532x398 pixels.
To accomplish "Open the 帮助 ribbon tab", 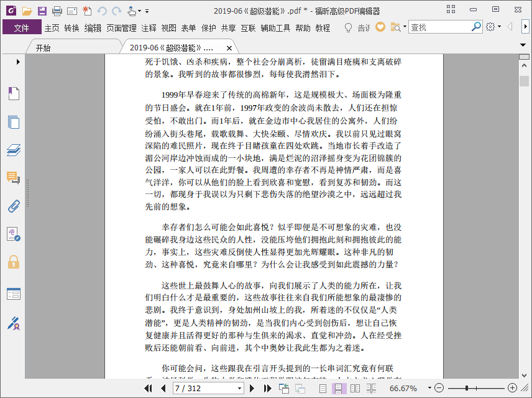I will (x=303, y=28).
